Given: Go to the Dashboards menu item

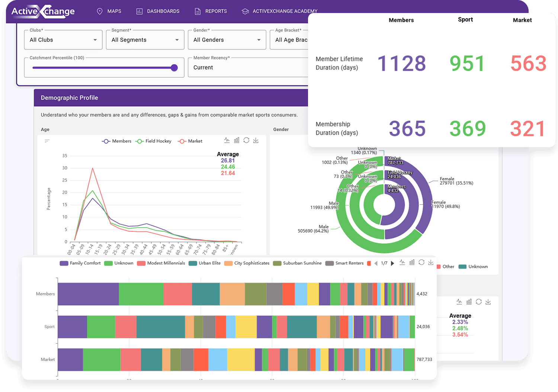Looking at the screenshot, I should [x=158, y=11].
